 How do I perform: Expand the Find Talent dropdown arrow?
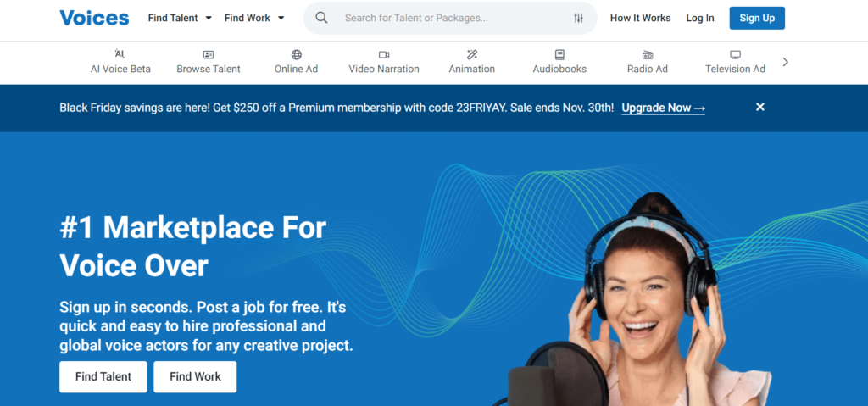coord(209,19)
